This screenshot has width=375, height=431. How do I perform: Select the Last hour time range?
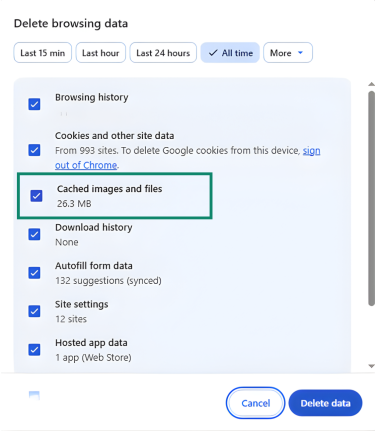101,53
